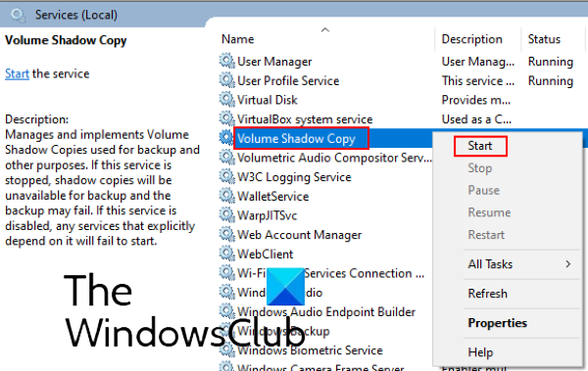Choose Restart in the context menu
This screenshot has height=371, width=588.
tap(486, 235)
